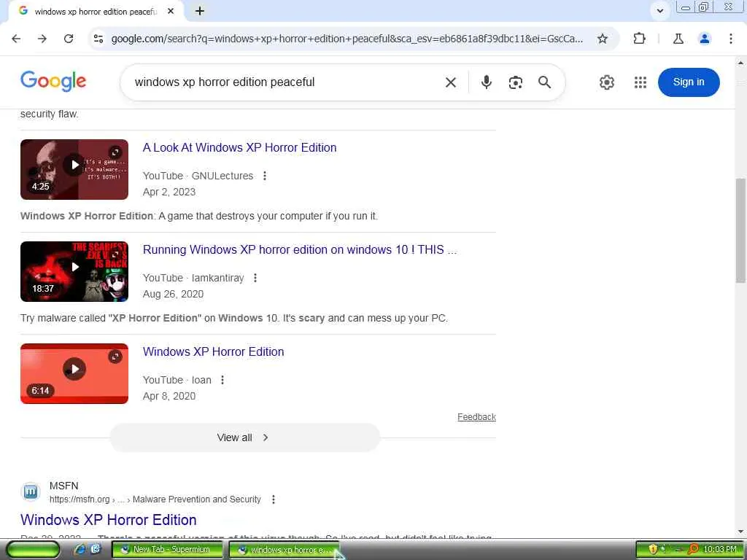Open more options for the MSFN result
The height and width of the screenshot is (560, 747).
[x=273, y=499]
